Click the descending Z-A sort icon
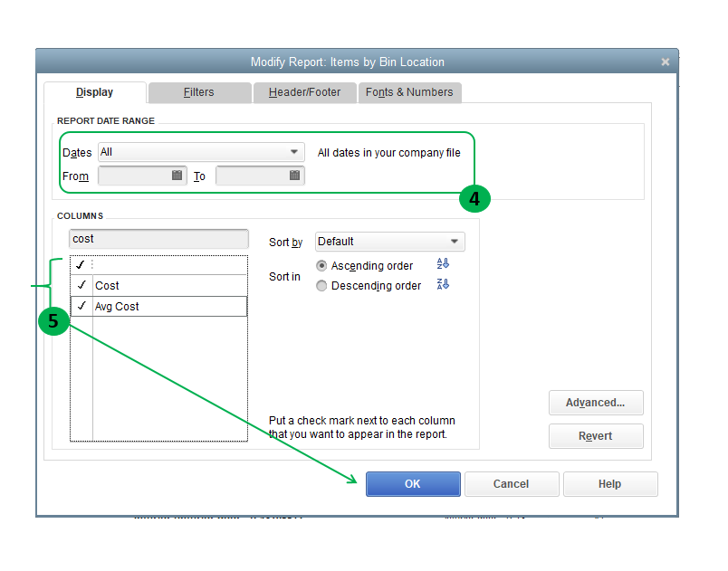The width and height of the screenshot is (728, 571). [443, 284]
